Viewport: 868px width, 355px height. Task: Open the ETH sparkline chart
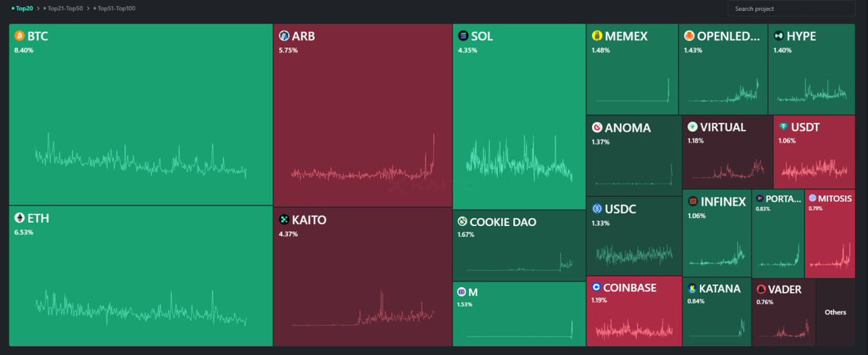(x=140, y=309)
